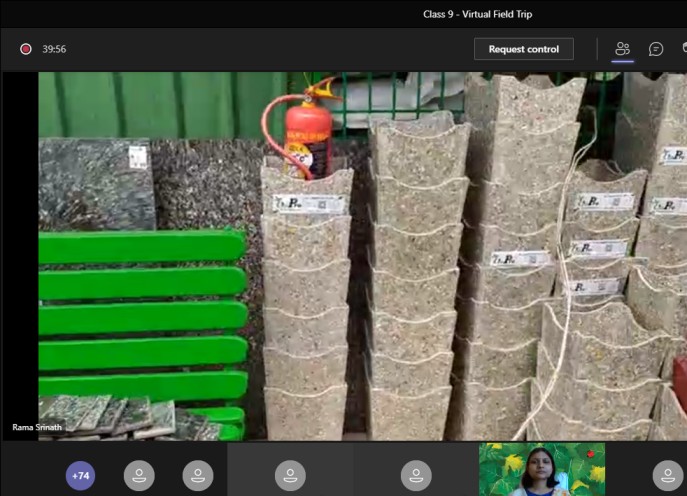
Task: Click the red fire extinguisher in shared video
Action: pyautogui.click(x=305, y=135)
